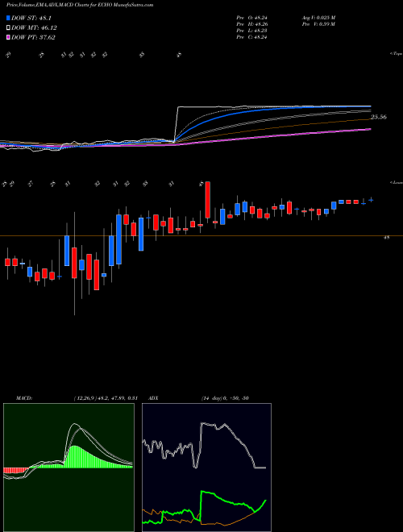This screenshot has width=403, height=532.
Task: Click the ADX panel heading label
Action: [x=154, y=398]
